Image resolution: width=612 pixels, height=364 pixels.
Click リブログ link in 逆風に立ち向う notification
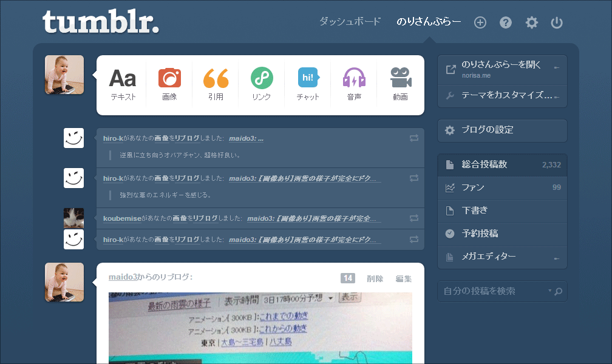tap(186, 138)
